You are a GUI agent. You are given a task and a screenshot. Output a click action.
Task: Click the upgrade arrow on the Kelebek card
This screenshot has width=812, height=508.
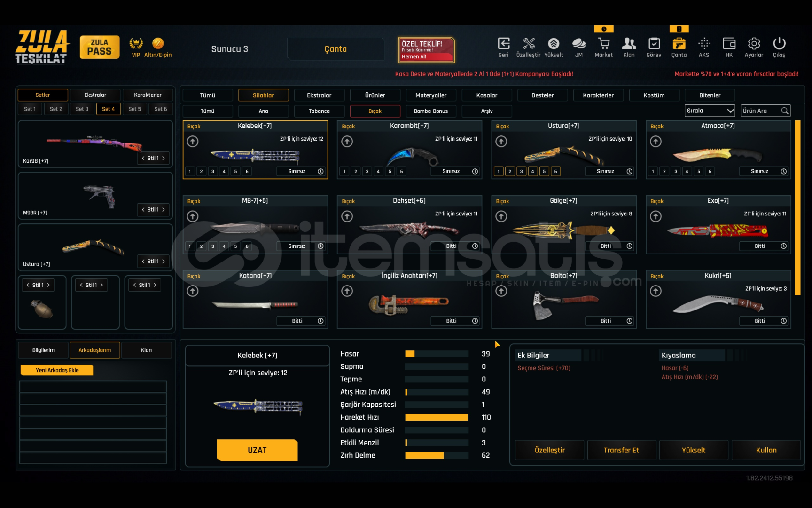coord(193,141)
